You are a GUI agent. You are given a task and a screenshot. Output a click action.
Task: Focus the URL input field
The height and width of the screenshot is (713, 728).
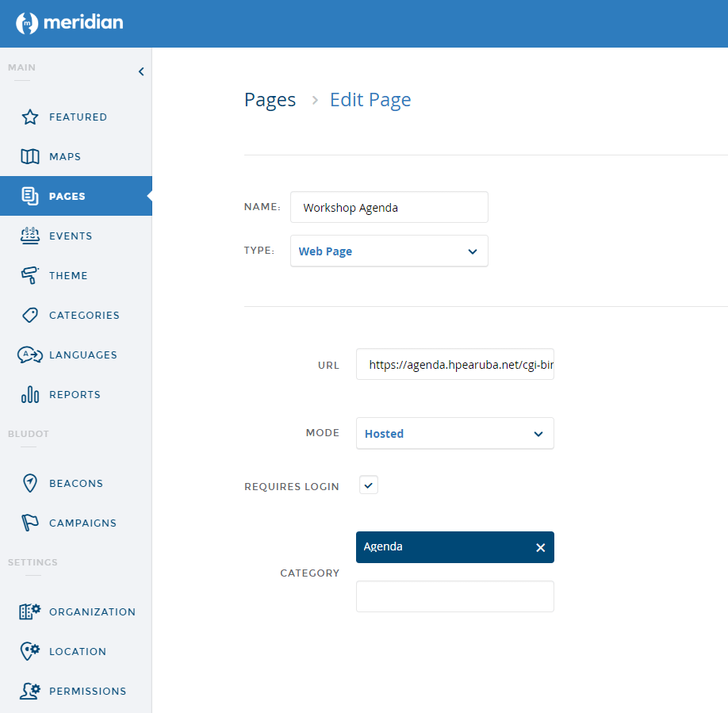click(x=454, y=365)
